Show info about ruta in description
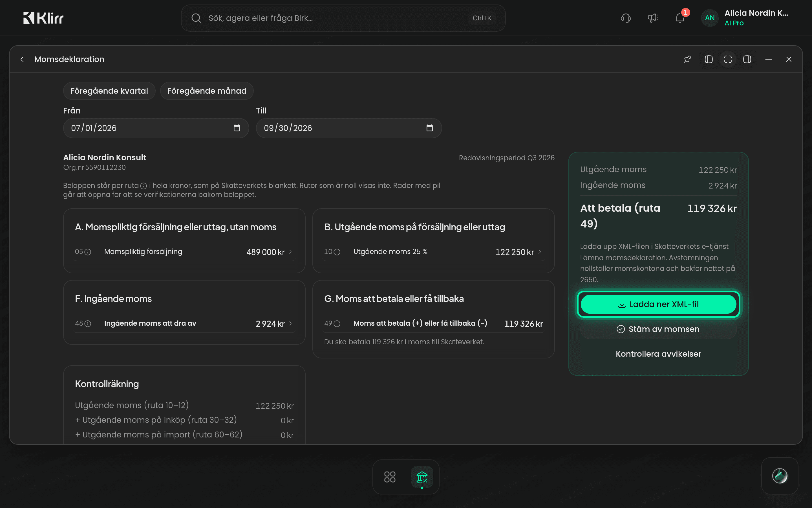This screenshot has height=508, width=812. coord(144,186)
